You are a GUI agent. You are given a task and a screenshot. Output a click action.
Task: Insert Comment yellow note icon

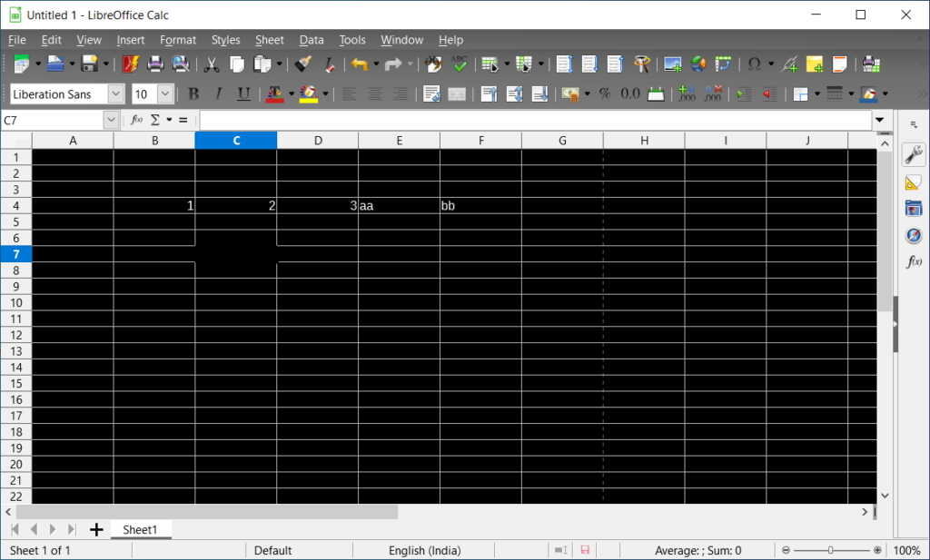coord(815,64)
